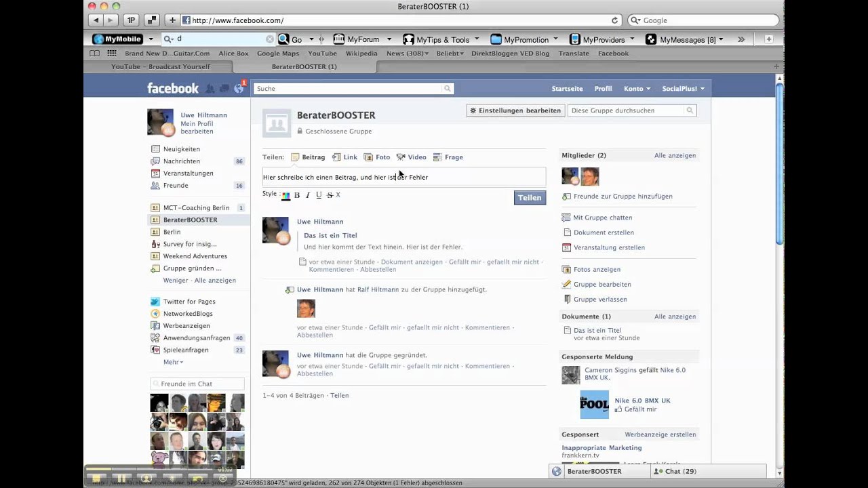Toggle bold style in post editor
Screen dimensions: 868x488
[x=297, y=195]
